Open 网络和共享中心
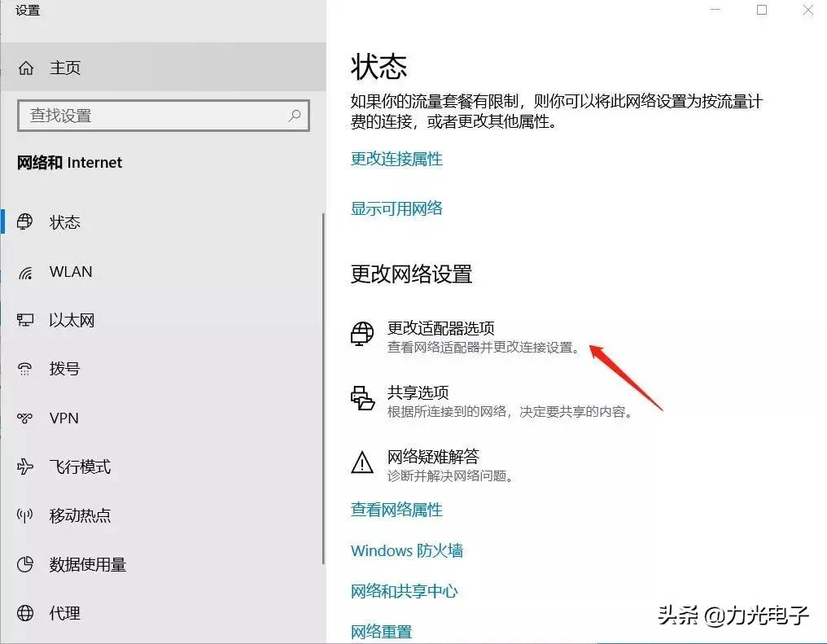Screen dimensions: 827x644 [405, 591]
